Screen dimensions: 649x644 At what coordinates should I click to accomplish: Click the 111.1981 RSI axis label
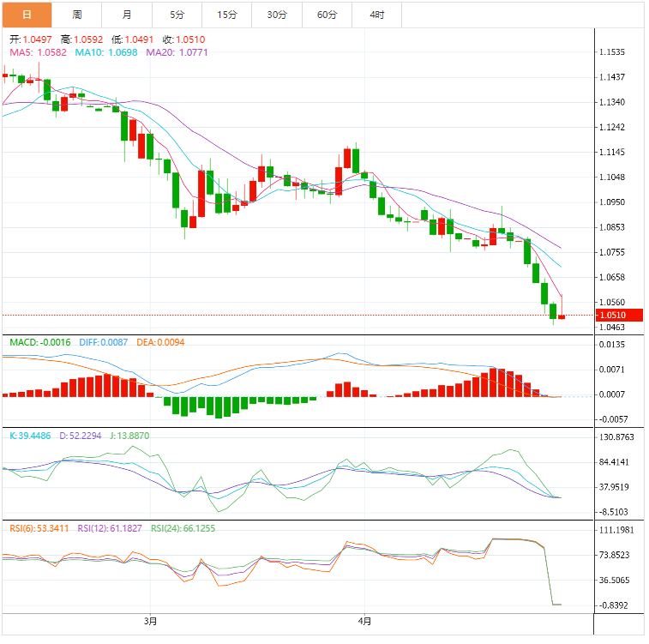point(616,530)
